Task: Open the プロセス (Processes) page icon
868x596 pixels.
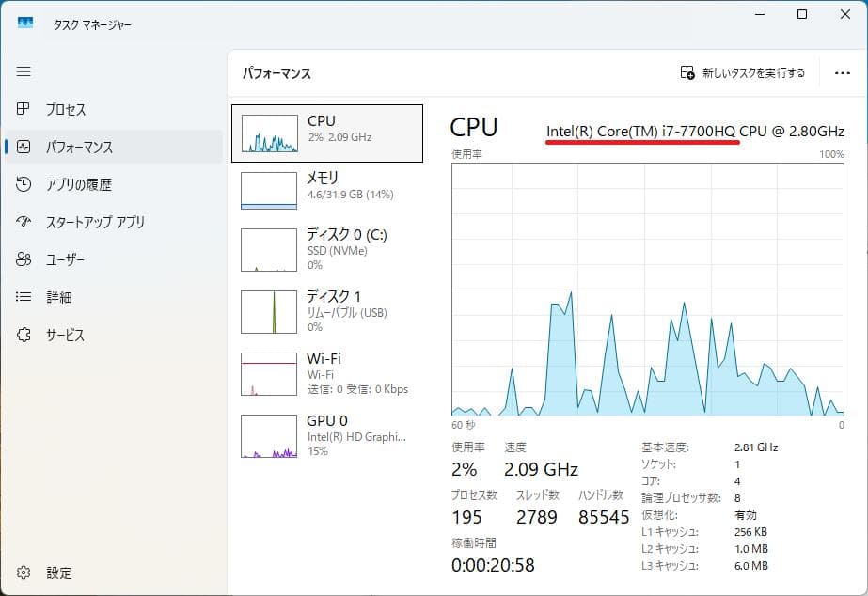Action: click(24, 109)
